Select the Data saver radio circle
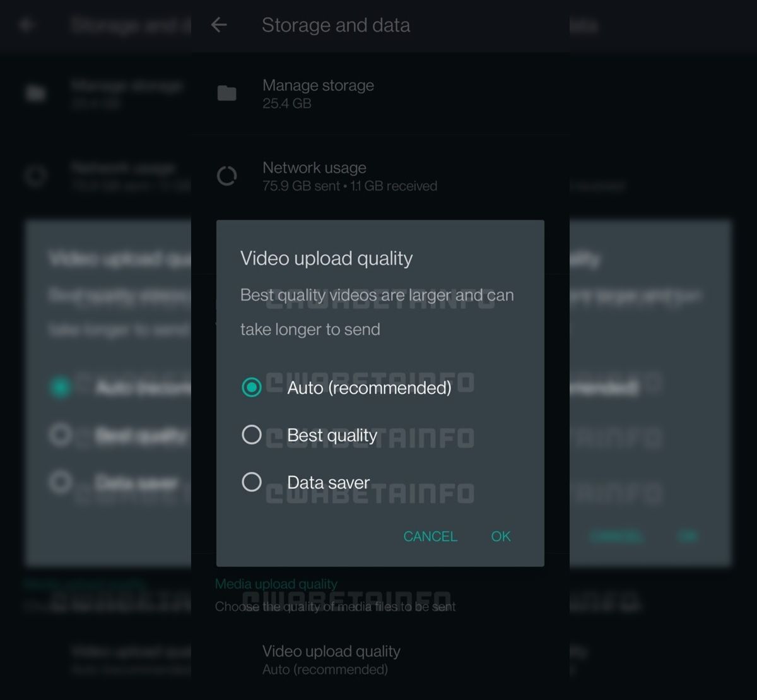The height and width of the screenshot is (700, 757). click(252, 482)
